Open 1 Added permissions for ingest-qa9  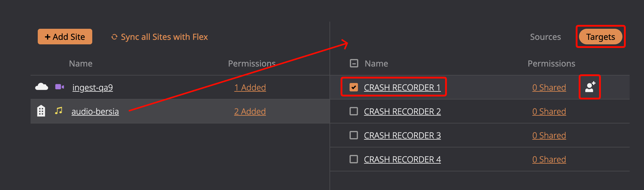[x=250, y=87]
